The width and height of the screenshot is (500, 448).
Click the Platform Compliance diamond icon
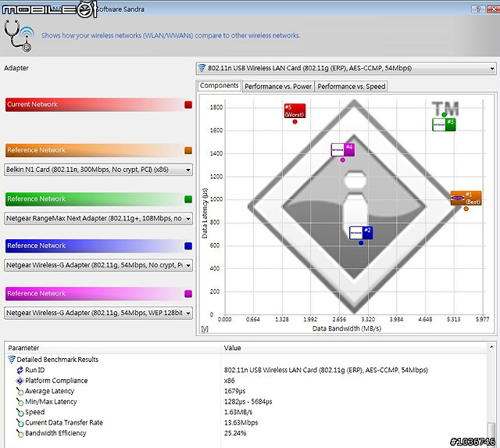(x=20, y=381)
